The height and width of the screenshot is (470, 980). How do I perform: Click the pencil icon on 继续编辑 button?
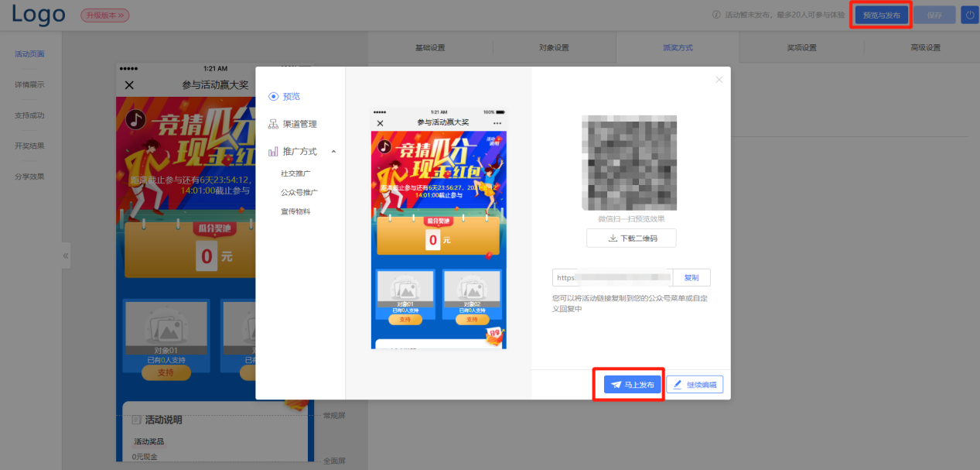(677, 383)
